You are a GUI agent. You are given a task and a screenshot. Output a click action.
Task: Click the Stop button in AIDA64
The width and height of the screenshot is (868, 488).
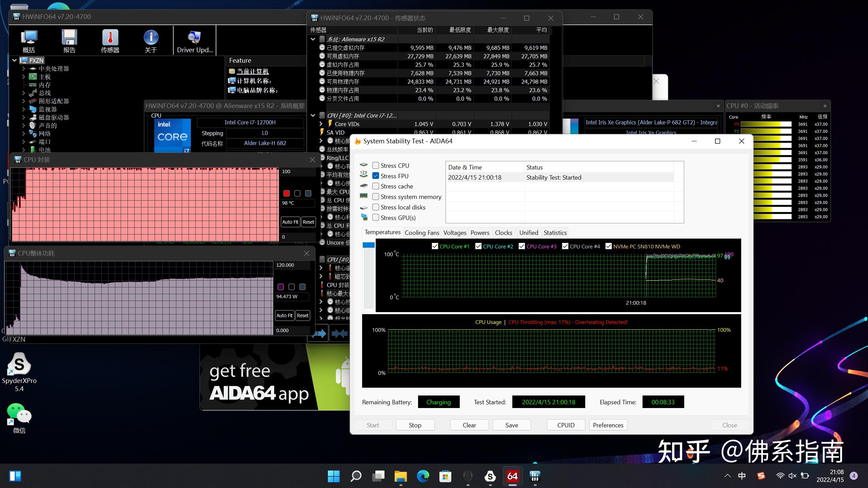click(x=415, y=425)
